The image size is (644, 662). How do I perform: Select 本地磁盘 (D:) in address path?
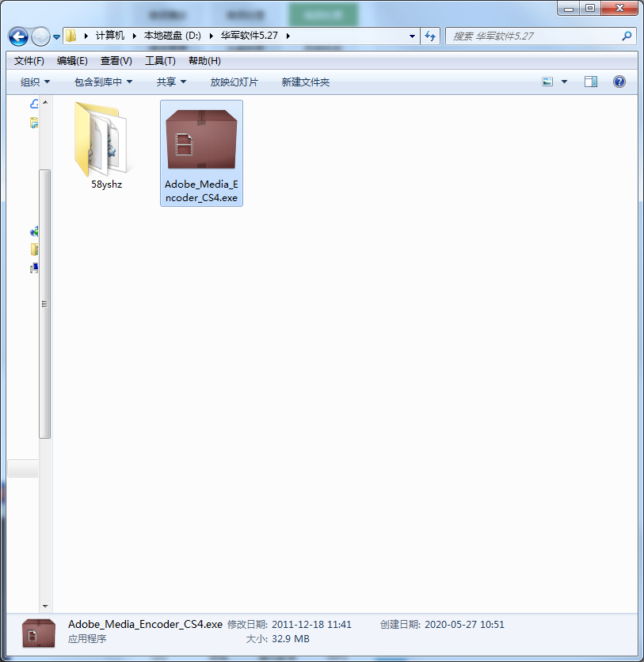[173, 36]
